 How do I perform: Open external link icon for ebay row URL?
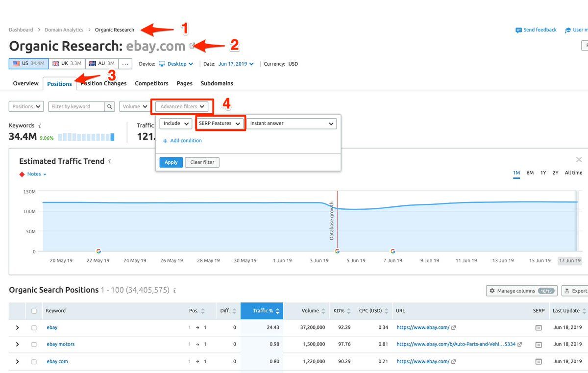(x=454, y=327)
